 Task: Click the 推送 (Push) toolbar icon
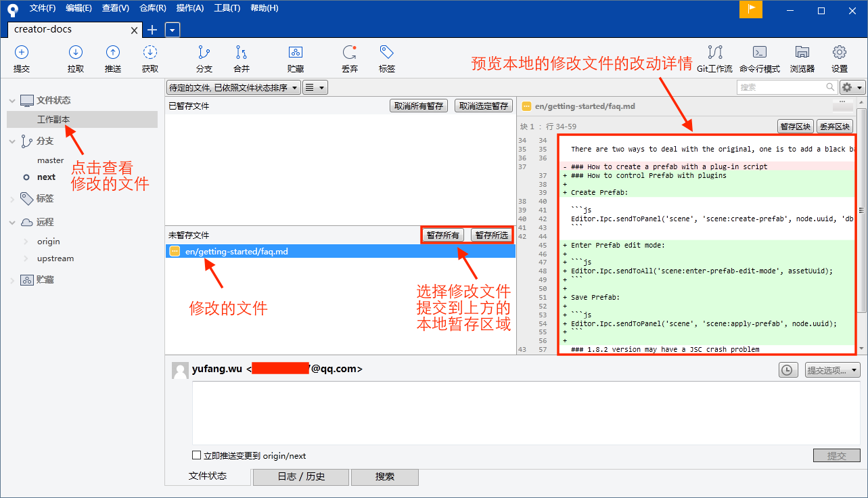point(113,53)
